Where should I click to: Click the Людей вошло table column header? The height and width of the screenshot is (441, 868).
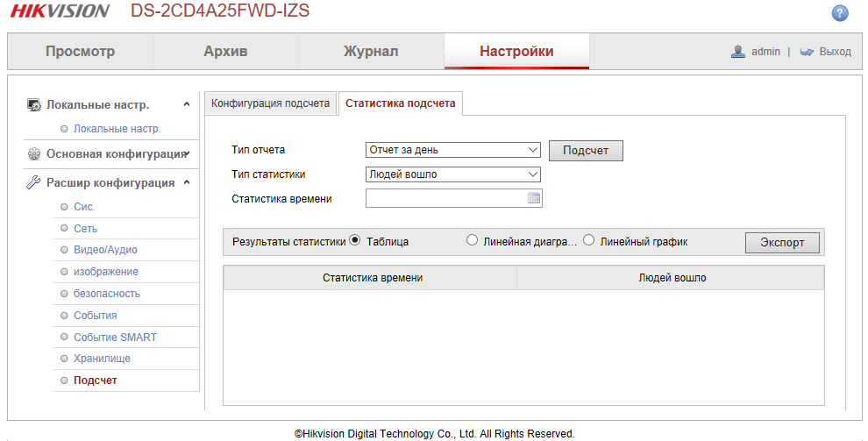671,278
